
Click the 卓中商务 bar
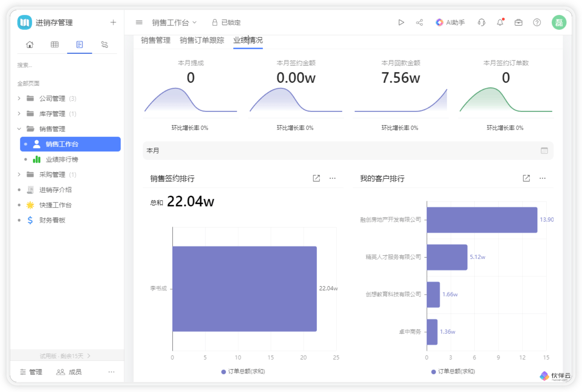[432, 332]
